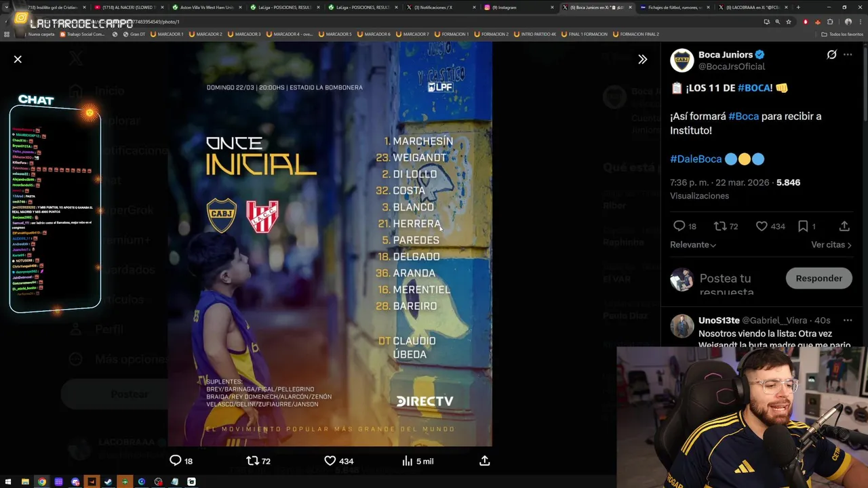Open FINAL 1 FORMACION bookmark
The width and height of the screenshot is (868, 488).
point(584,34)
